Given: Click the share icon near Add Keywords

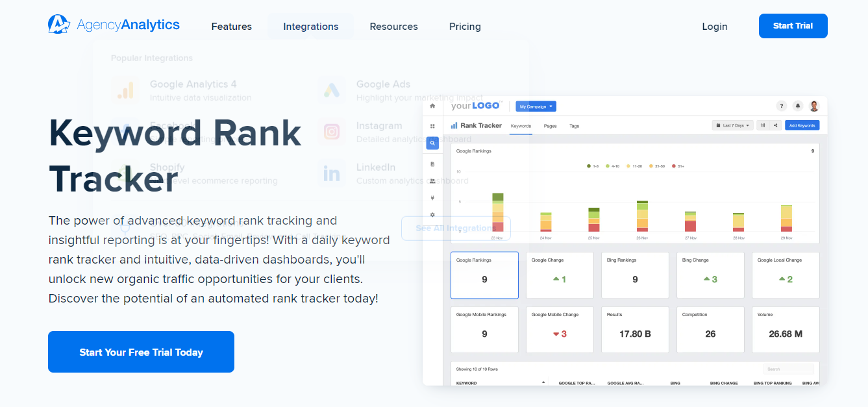Looking at the screenshot, I should pyautogui.click(x=775, y=125).
